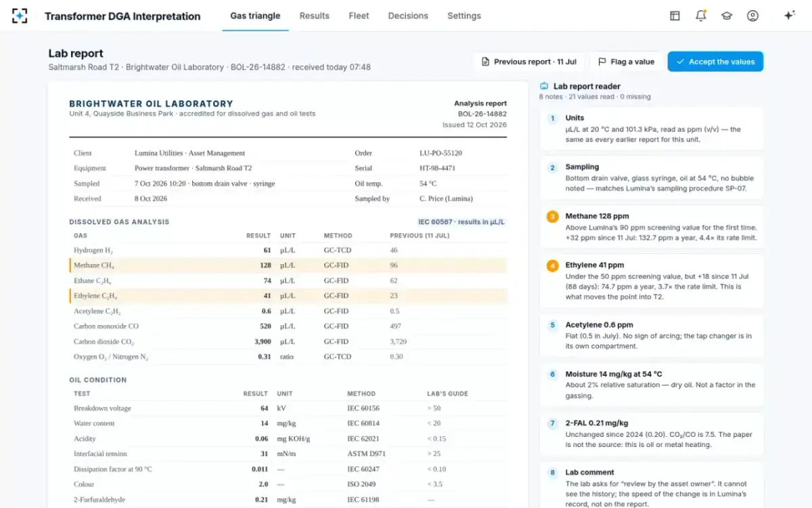Switch to the Fleet tab
Image resolution: width=812 pixels, height=508 pixels.
[x=359, y=16]
